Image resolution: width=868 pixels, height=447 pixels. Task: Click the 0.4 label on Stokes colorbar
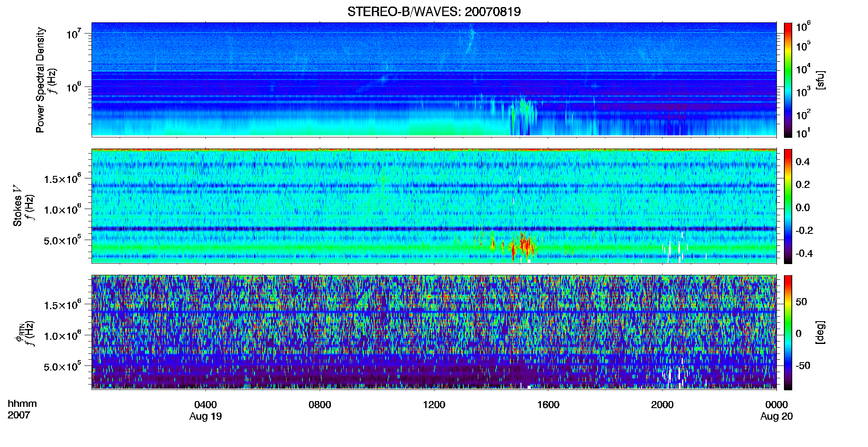(803, 162)
